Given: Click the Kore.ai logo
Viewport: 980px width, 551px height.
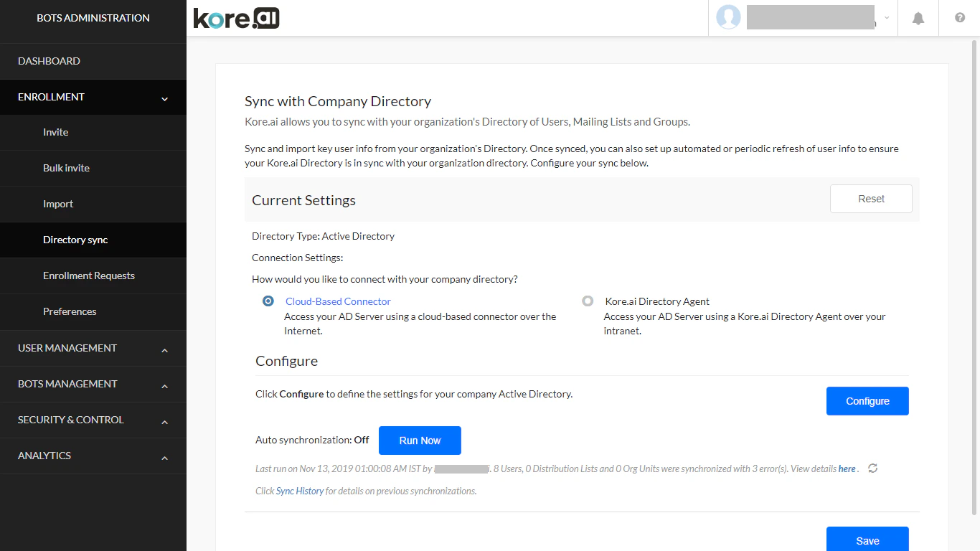Looking at the screenshot, I should coord(235,18).
